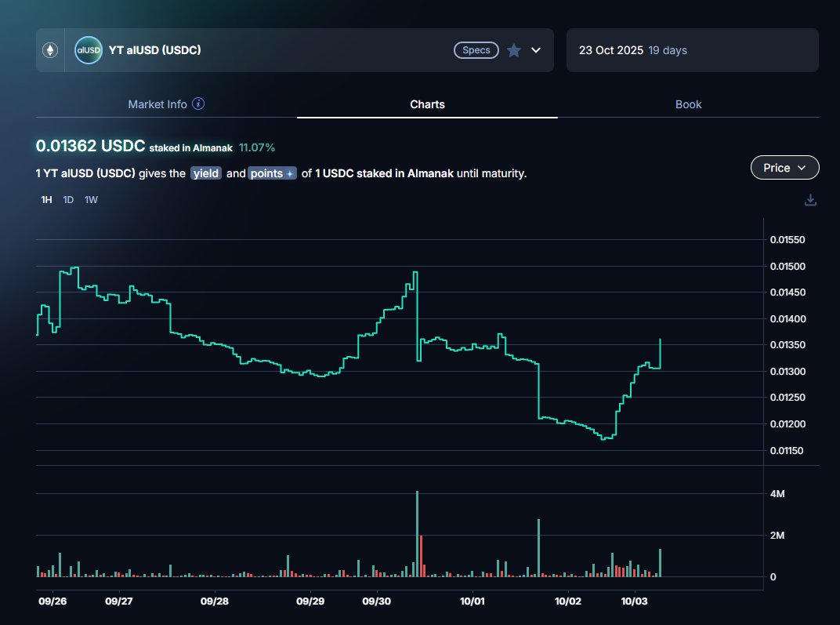
Task: Click the sparkle icon in points badge
Action: point(290,173)
